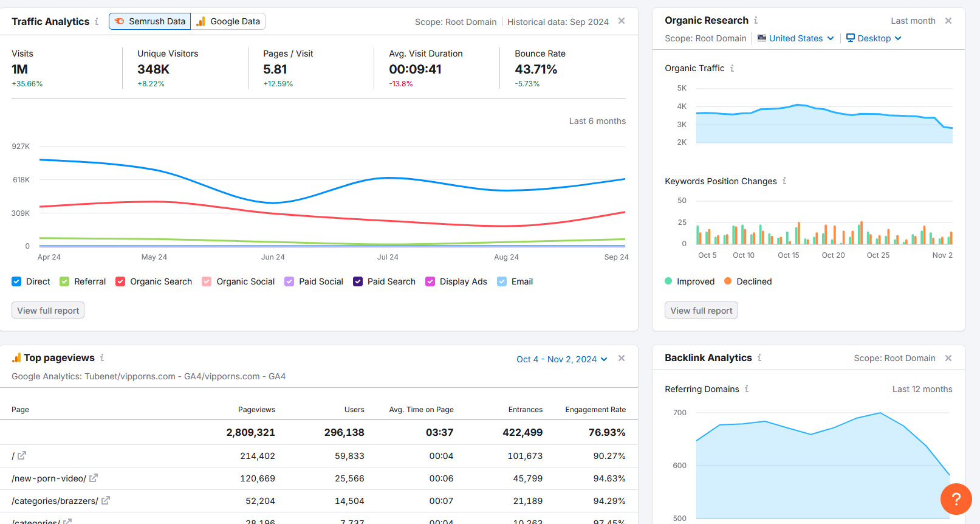Image resolution: width=980 pixels, height=524 pixels.
Task: Click the Pages / Visit value 5.81
Action: [275, 69]
